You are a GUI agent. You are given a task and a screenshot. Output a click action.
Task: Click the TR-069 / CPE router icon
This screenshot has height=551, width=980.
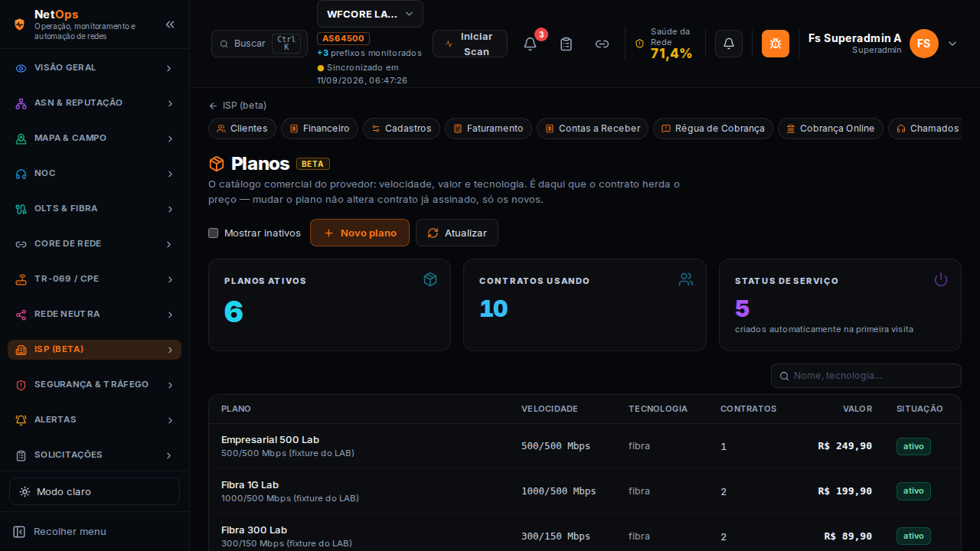21,279
